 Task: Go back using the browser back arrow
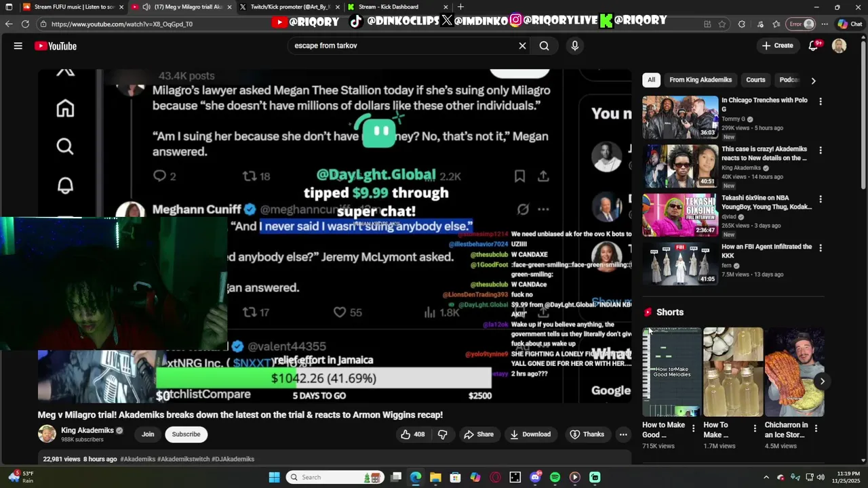8,24
